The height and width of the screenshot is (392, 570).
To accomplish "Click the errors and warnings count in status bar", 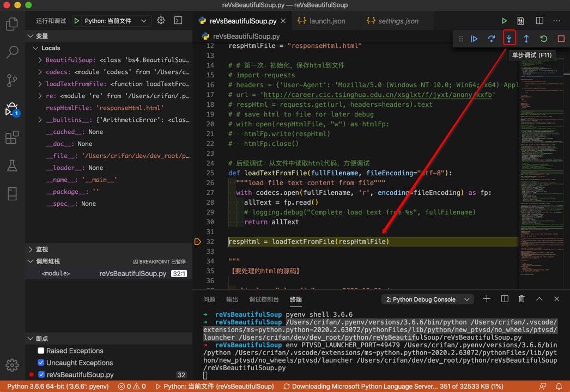I will point(132,386).
